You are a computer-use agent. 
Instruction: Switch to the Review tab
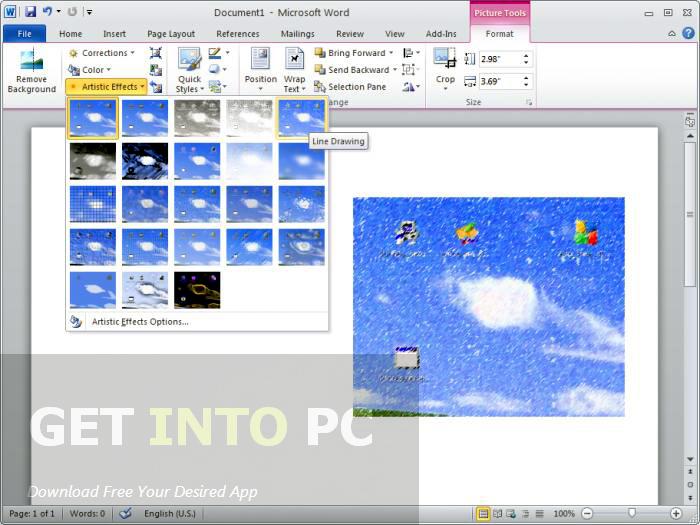350,34
